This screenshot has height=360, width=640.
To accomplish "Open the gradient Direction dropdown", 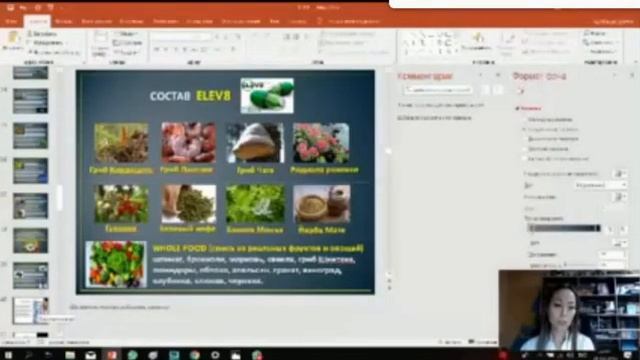I will pyautogui.click(x=620, y=197).
